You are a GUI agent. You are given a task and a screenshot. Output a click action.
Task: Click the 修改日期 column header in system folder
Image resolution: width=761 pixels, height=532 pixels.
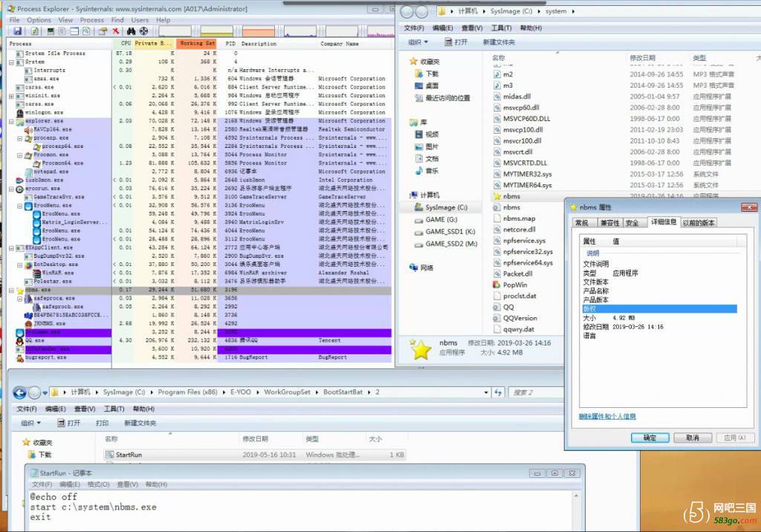tap(643, 58)
